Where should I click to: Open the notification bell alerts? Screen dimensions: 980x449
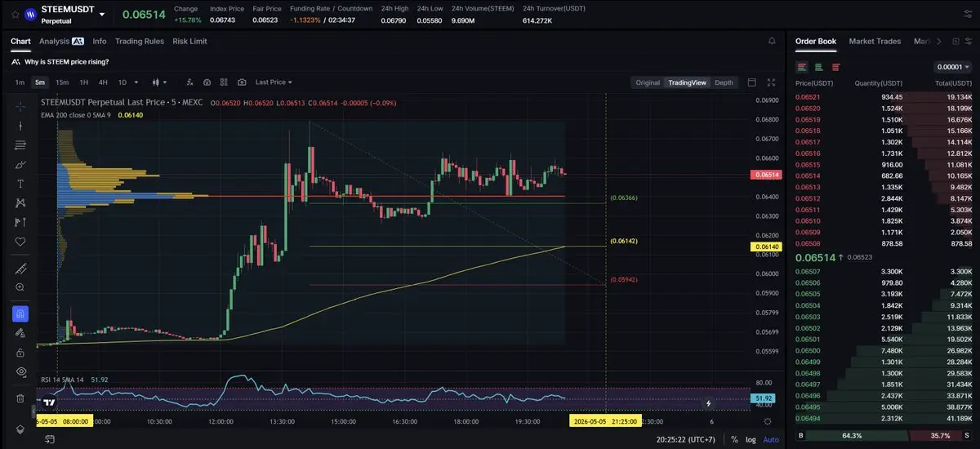click(772, 41)
